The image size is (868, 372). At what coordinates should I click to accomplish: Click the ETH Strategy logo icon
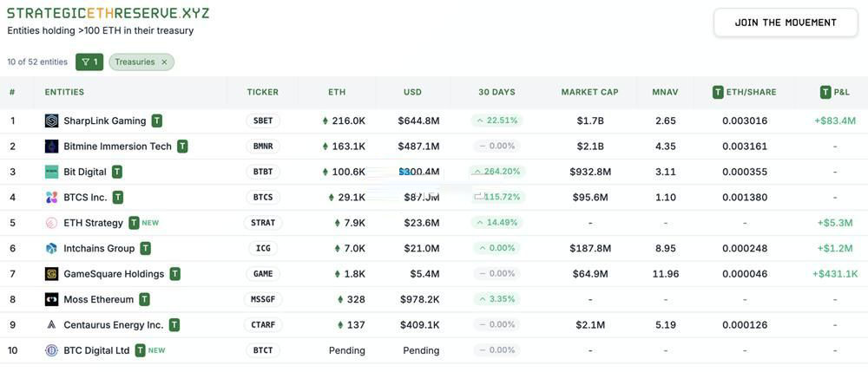[x=51, y=223]
